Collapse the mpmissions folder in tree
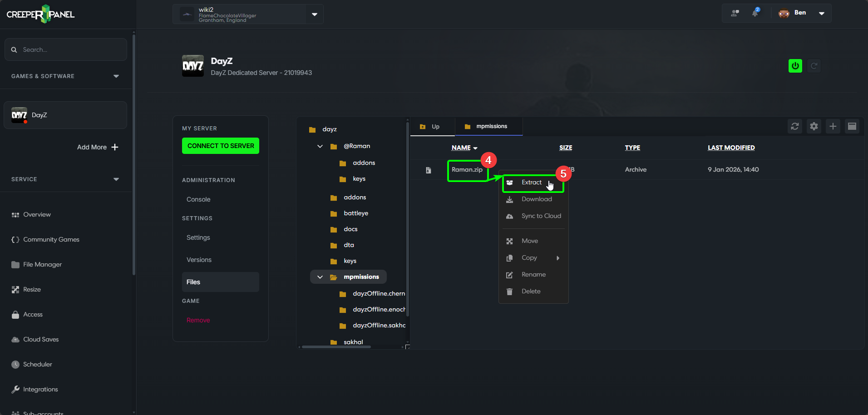Image resolution: width=868 pixels, height=415 pixels. pyautogui.click(x=320, y=277)
